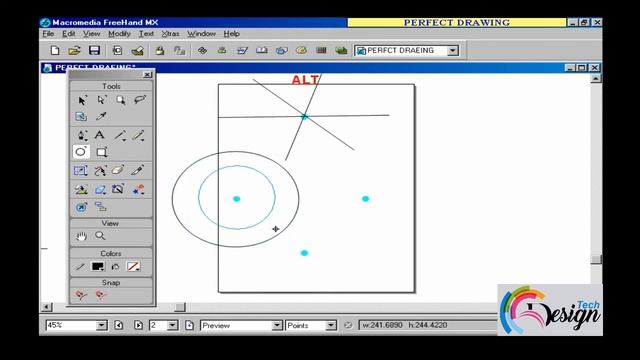Expand the Preview mode dropdown
This screenshot has width=640, height=360.
277,325
